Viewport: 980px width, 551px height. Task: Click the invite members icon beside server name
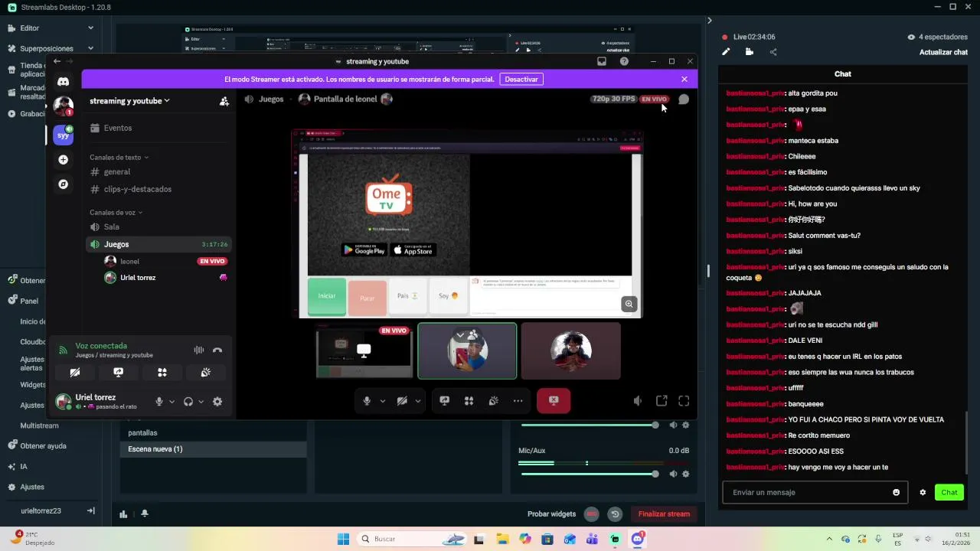pos(224,101)
